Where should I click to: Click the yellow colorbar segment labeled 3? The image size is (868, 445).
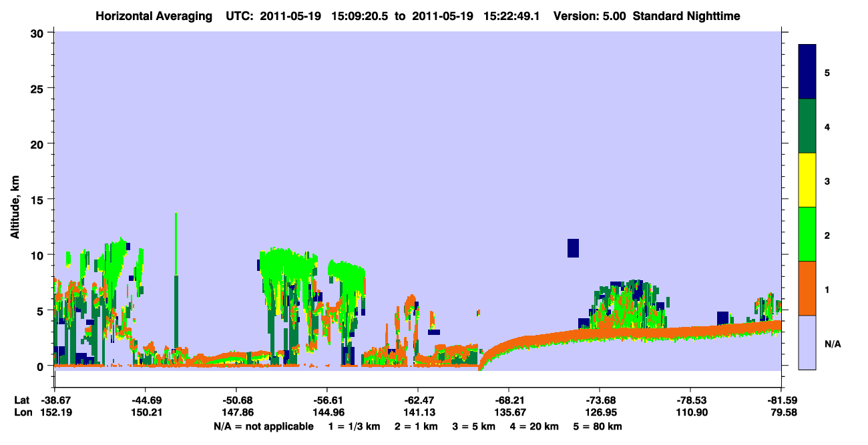click(x=807, y=180)
